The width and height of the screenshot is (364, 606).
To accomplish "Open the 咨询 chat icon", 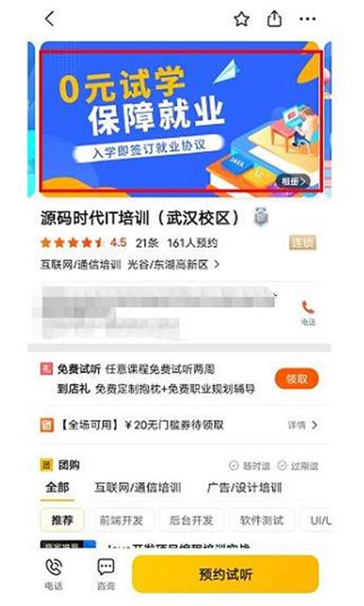I will coord(106,568).
